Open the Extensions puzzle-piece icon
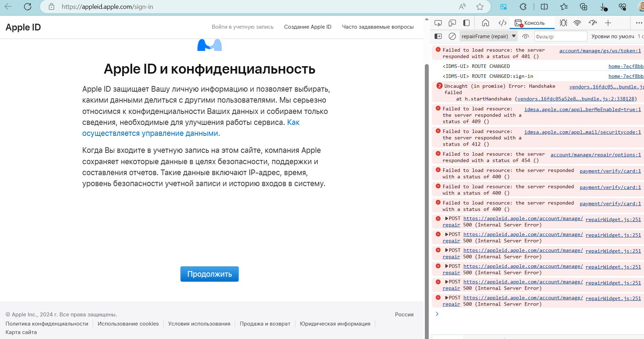Viewport: 644px width, 339px height. pos(523,7)
